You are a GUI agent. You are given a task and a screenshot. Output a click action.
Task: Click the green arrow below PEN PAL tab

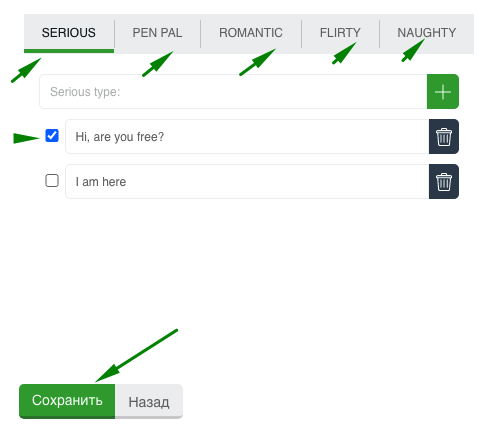coord(158,64)
